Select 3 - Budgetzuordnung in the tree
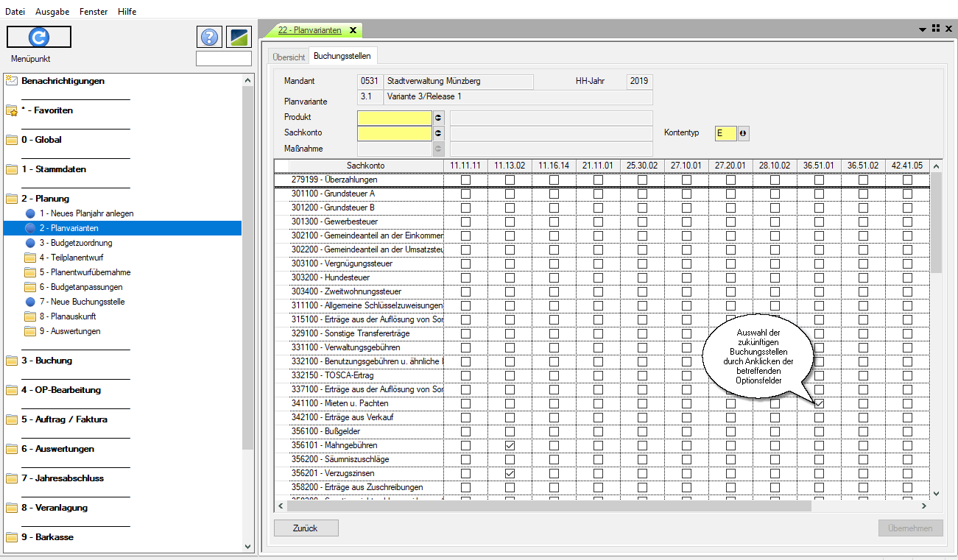Viewport: 958px width, 560px height. click(76, 243)
